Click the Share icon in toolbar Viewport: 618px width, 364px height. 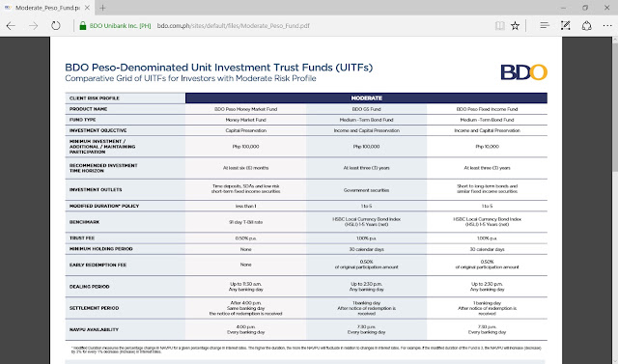click(x=586, y=26)
